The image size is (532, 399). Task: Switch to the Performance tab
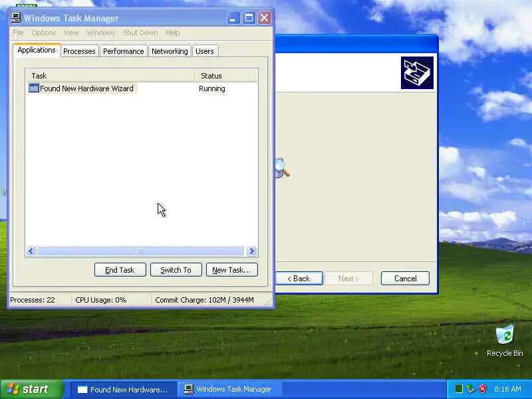124,51
